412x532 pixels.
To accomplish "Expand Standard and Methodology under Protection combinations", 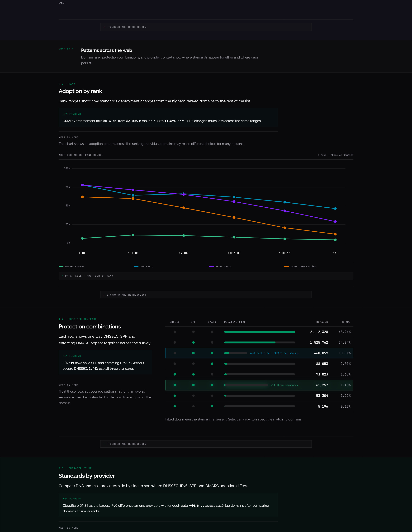I will [x=206, y=444].
